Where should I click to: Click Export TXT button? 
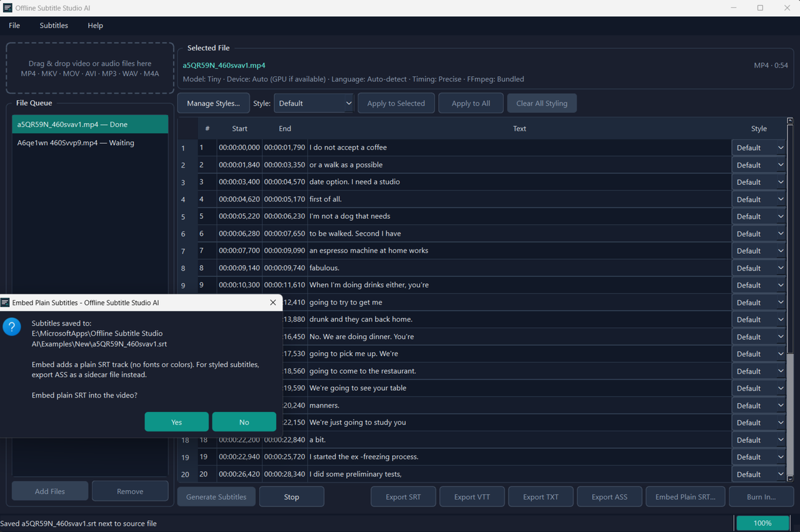[x=541, y=497]
